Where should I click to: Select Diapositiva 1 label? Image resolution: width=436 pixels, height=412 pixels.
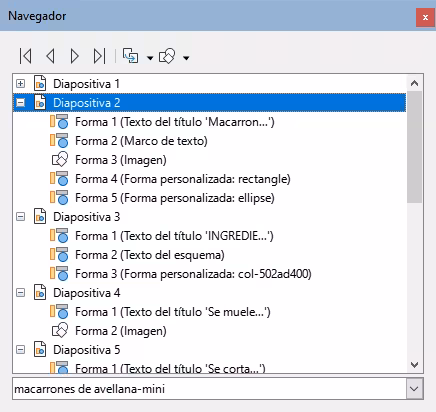pyautogui.click(x=86, y=84)
